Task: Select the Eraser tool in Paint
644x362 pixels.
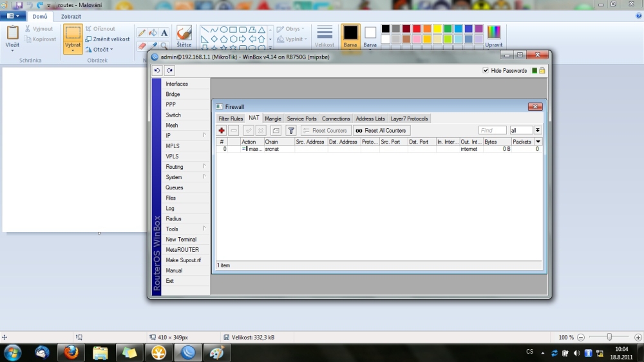Action: (x=142, y=45)
